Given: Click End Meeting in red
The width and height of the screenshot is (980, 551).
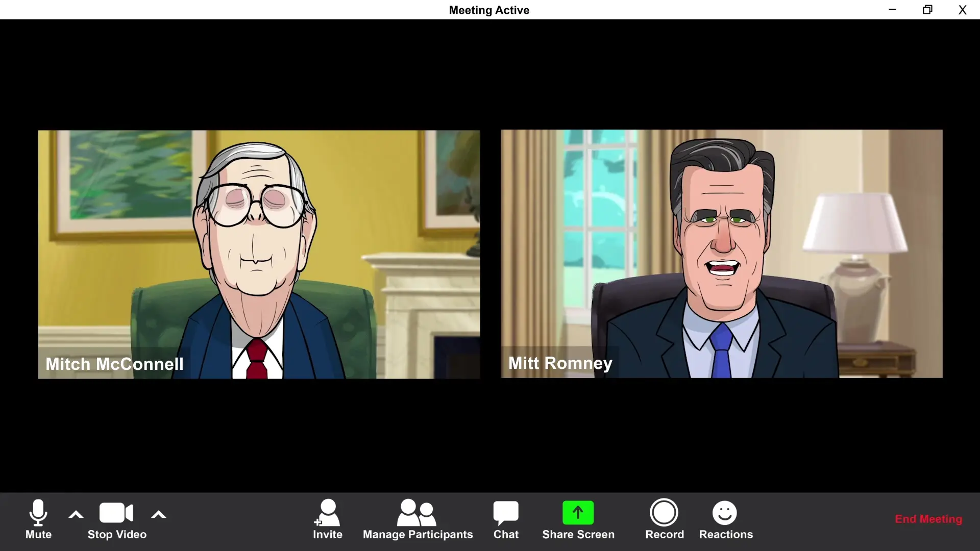Looking at the screenshot, I should coord(928,519).
